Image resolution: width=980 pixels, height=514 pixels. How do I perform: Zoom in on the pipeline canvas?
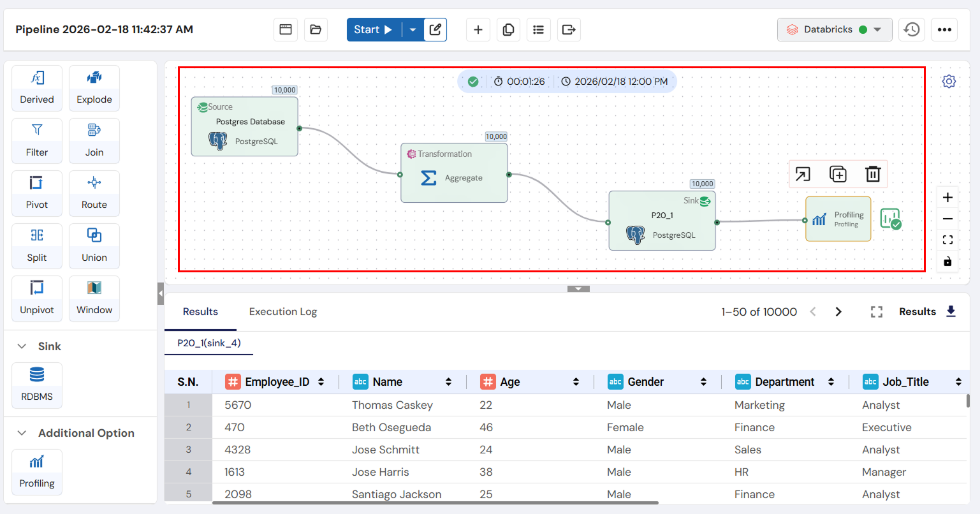947,198
